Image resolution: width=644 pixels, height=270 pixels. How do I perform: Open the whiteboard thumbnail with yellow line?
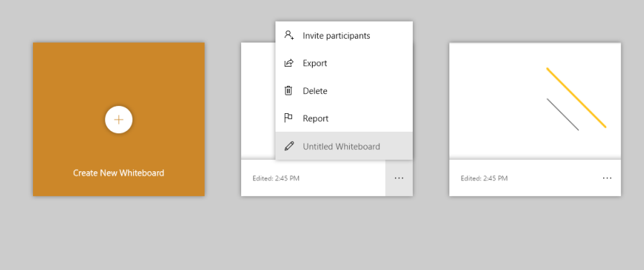535,101
